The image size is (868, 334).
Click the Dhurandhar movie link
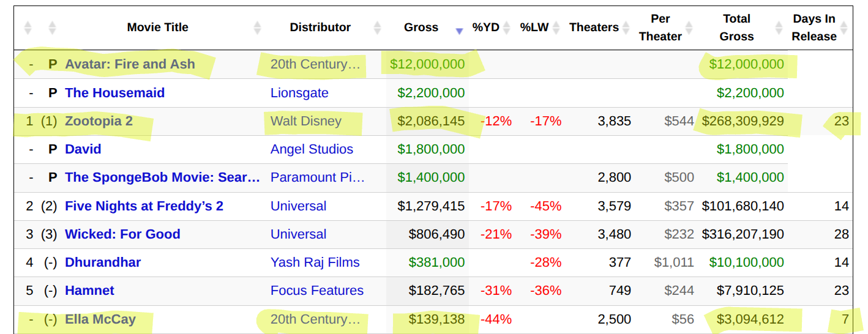103,262
